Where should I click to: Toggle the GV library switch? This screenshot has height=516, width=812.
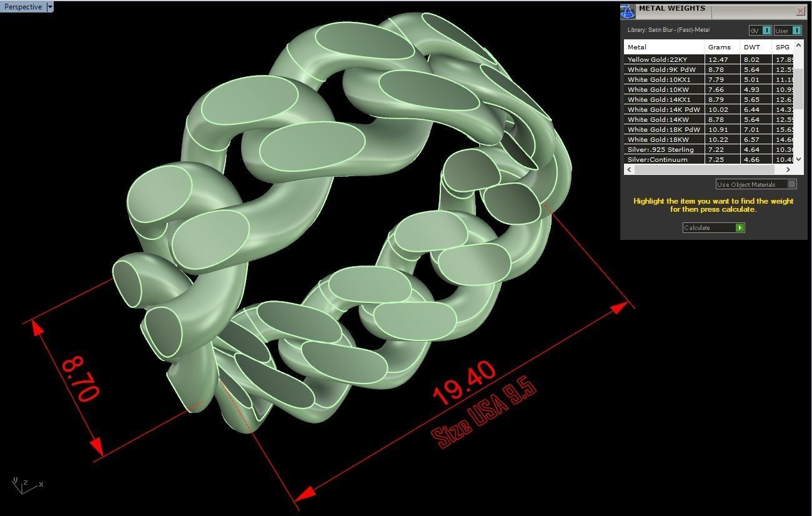(760, 30)
